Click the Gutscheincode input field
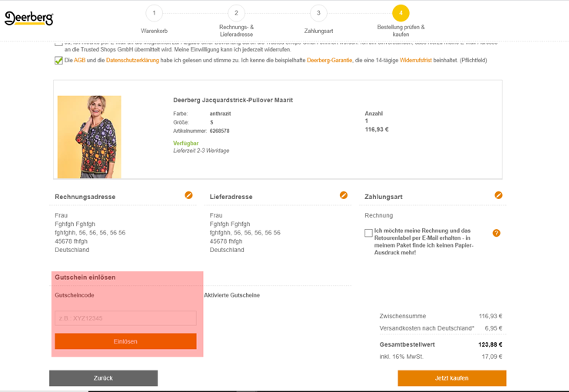The height and width of the screenshot is (392, 569). click(x=125, y=318)
